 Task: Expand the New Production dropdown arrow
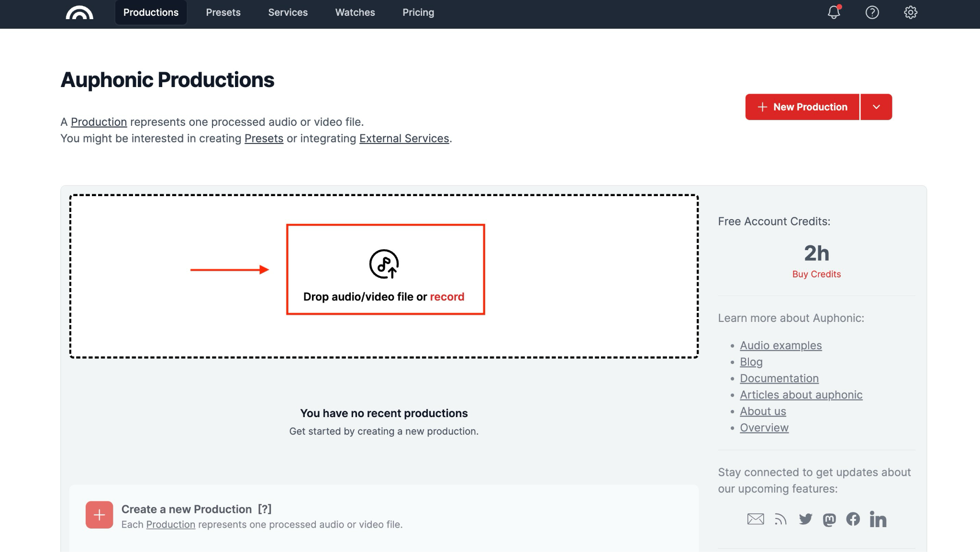point(876,107)
